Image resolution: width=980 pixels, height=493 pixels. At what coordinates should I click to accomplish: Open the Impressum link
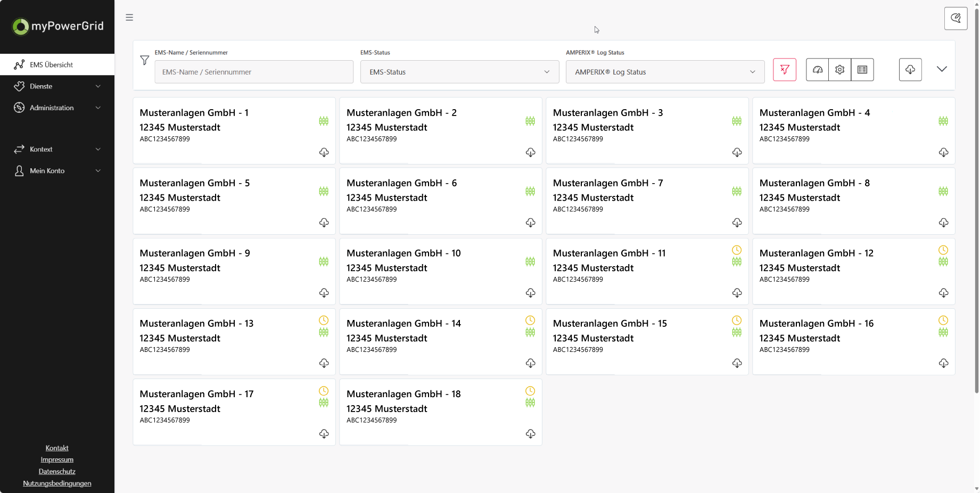pyautogui.click(x=57, y=460)
